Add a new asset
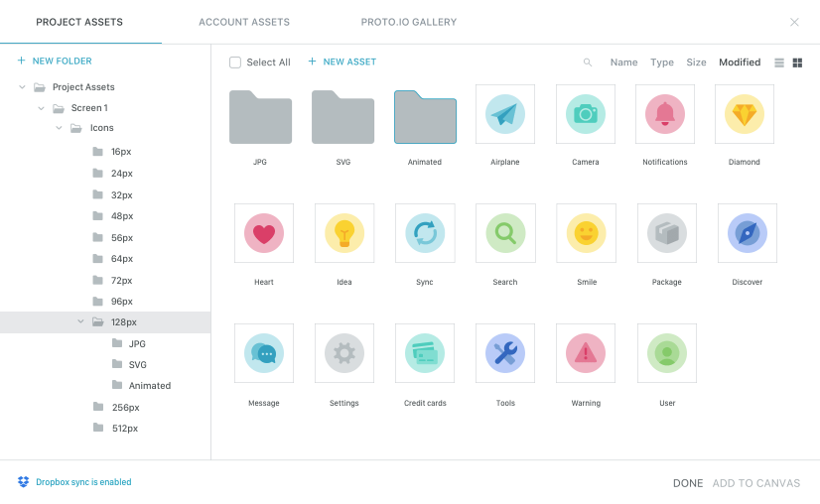This screenshot has width=820, height=504. tap(342, 62)
